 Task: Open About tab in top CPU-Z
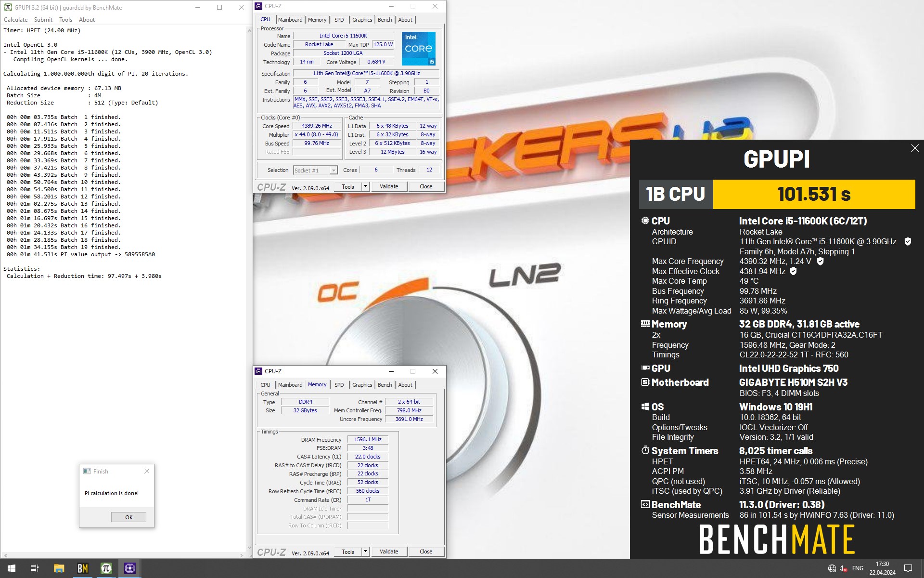click(405, 20)
